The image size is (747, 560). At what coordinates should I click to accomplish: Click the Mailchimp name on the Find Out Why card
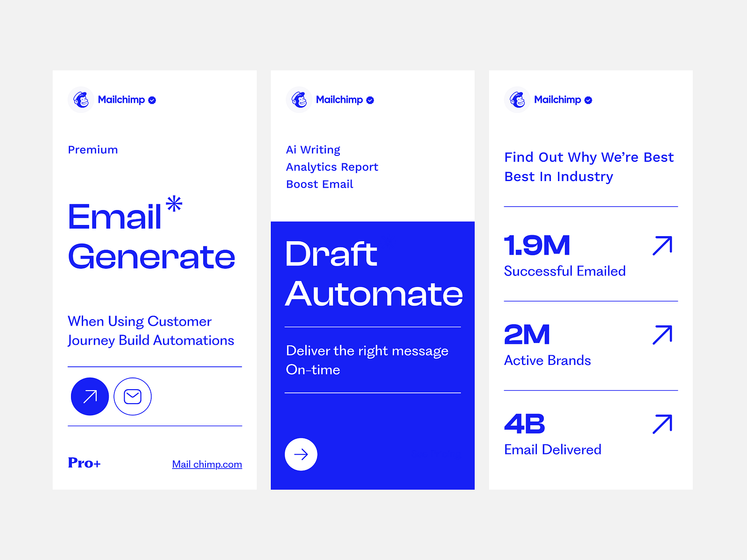557,99
